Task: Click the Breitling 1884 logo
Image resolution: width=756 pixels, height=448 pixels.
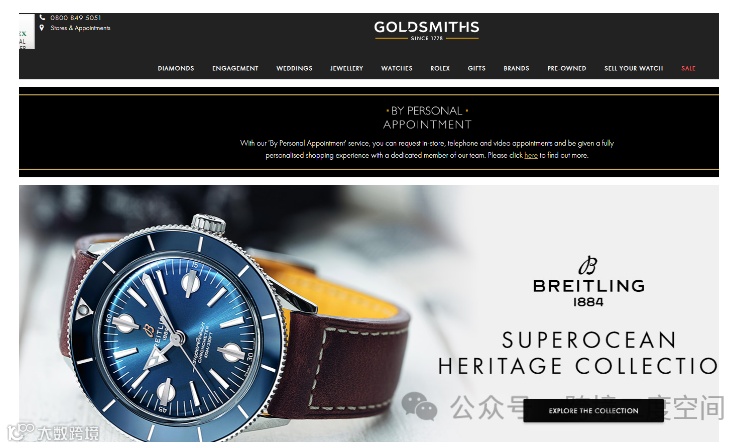Action: pos(589,282)
